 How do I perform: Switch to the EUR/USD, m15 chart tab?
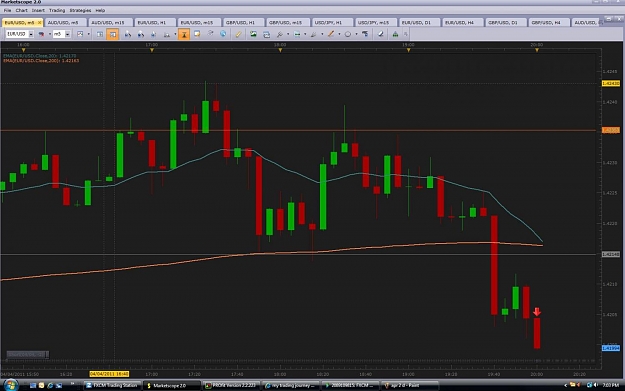198,23
